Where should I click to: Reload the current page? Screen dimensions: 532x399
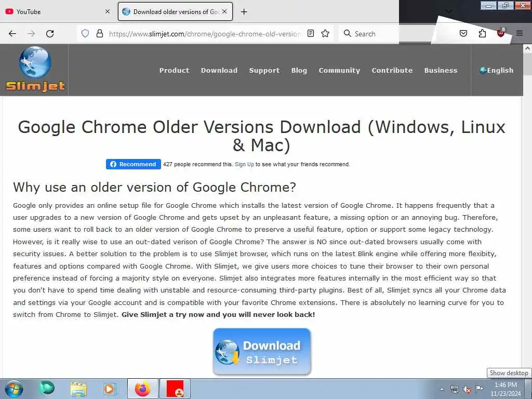(50, 34)
